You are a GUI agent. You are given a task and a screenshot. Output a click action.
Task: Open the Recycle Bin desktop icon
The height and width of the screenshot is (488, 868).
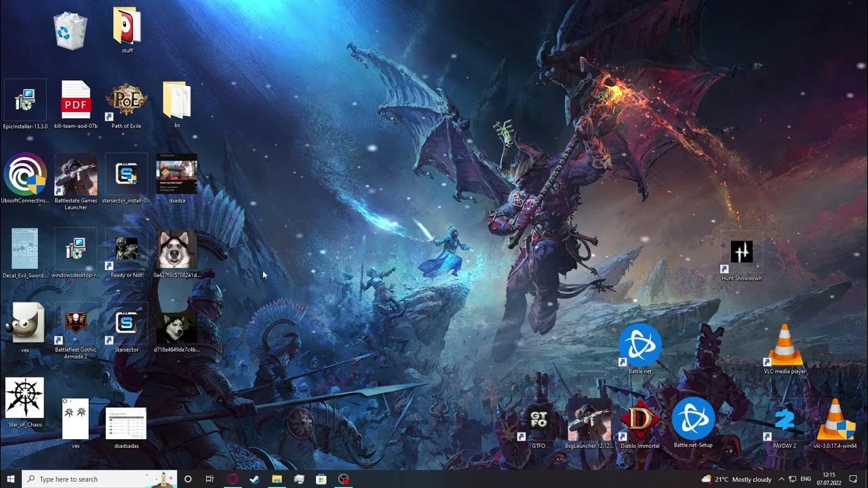tap(71, 32)
